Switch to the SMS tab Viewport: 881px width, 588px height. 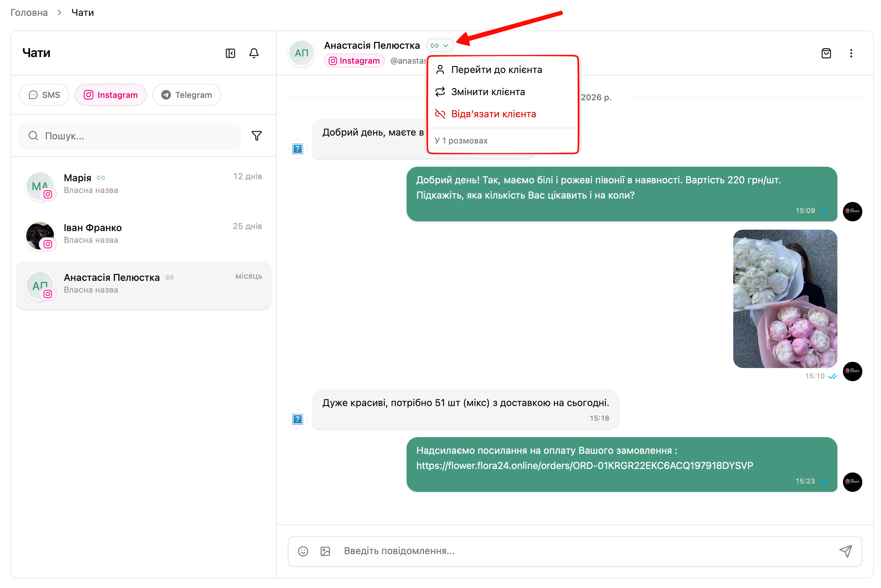(44, 95)
